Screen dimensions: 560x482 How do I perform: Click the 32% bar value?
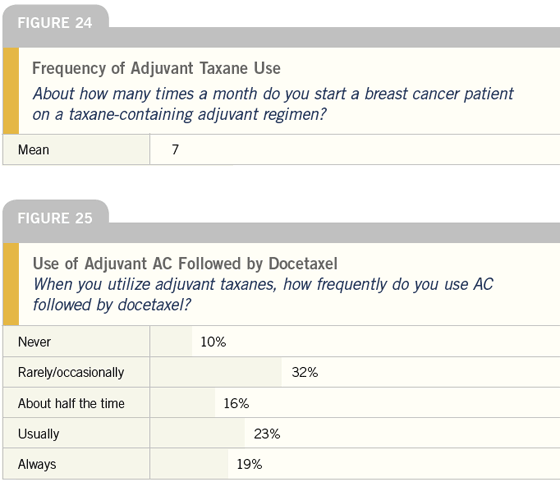pyautogui.click(x=305, y=372)
